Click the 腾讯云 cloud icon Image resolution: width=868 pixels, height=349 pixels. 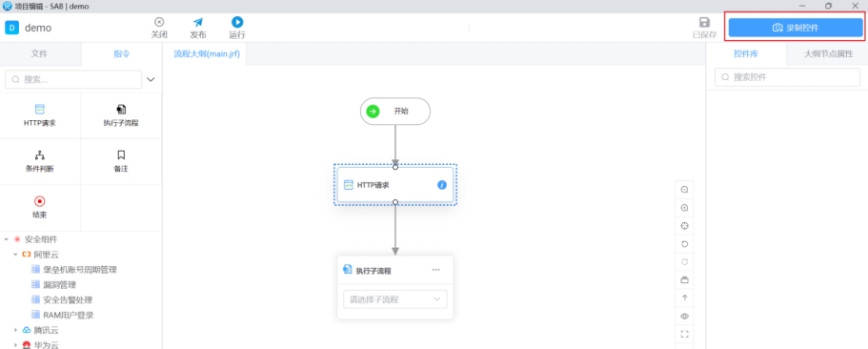26,330
